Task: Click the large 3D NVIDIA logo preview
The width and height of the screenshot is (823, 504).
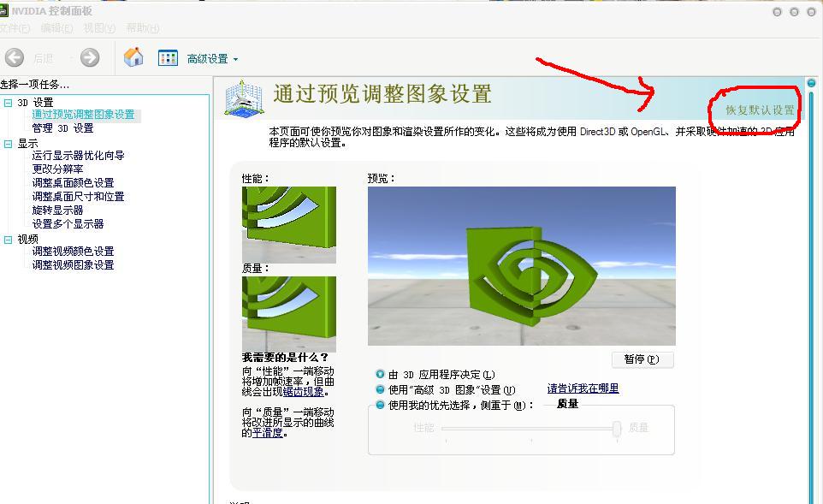Action: 521,265
